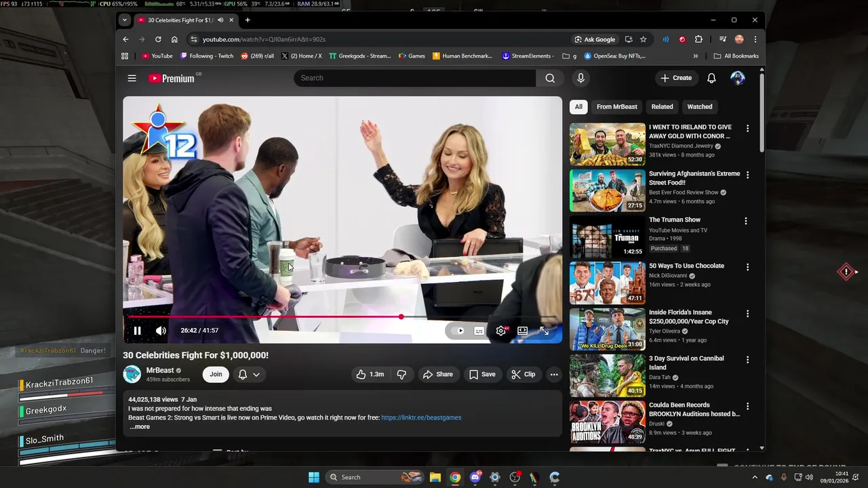
Task: Open options for Coulda Been Records video
Action: [x=748, y=407]
